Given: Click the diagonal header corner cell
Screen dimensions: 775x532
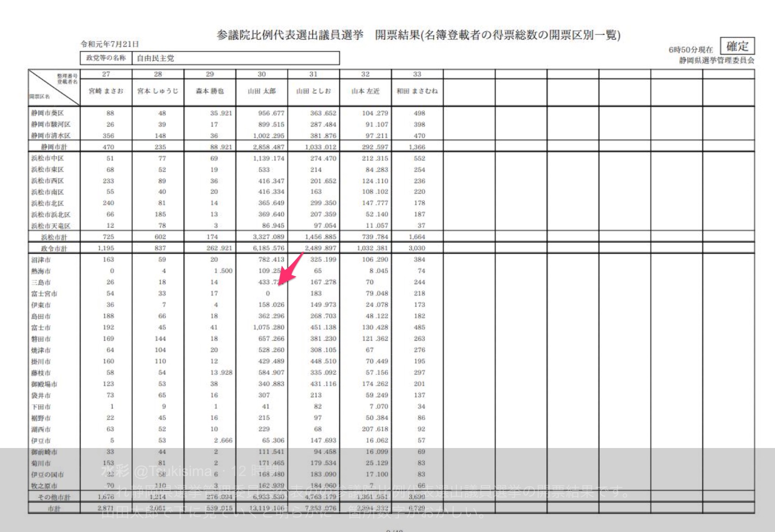Looking at the screenshot, I should point(54,87).
